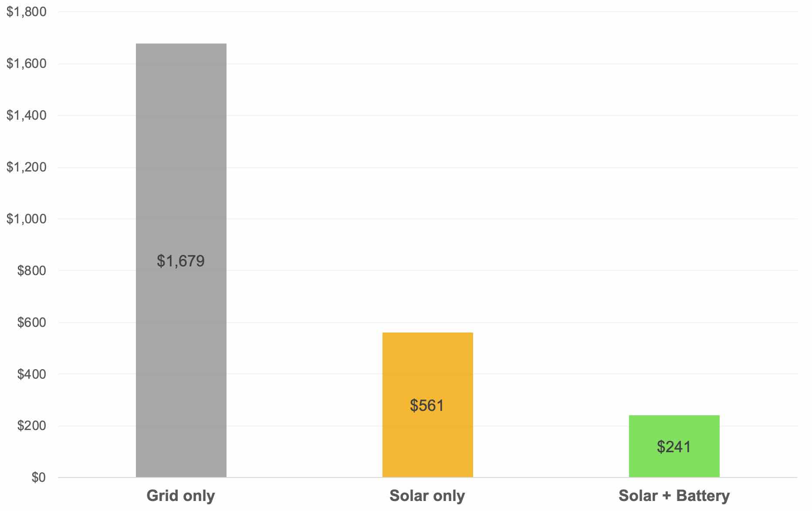Click the $1,400 axis value
The image size is (812, 511).
coord(27,115)
